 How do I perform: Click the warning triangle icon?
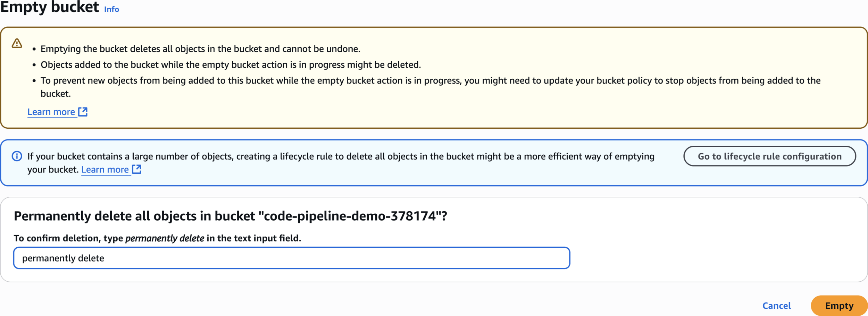pos(17,43)
